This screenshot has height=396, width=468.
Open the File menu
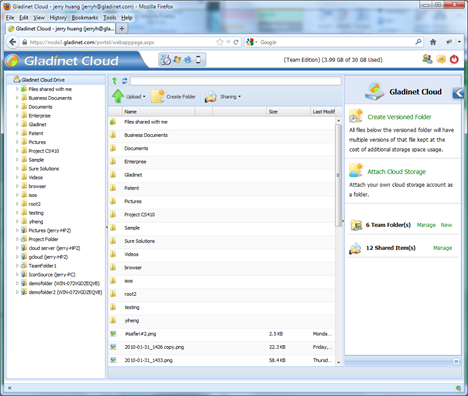10,18
